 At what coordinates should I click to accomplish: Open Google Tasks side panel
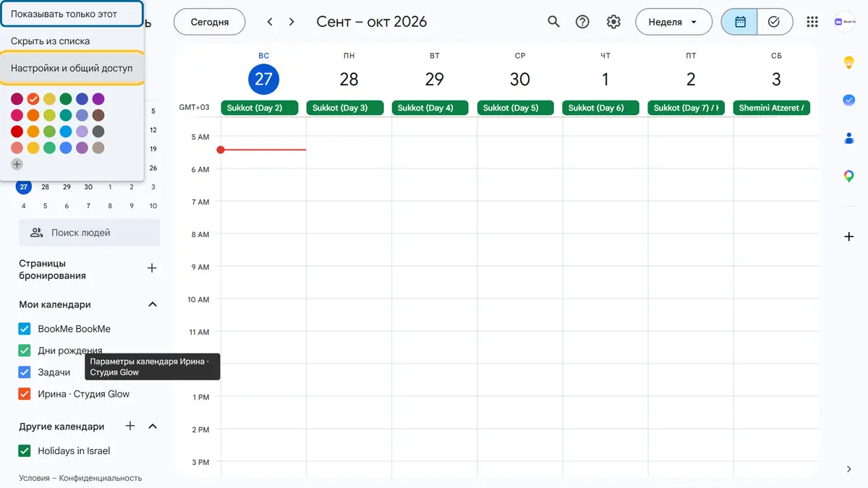tap(849, 100)
